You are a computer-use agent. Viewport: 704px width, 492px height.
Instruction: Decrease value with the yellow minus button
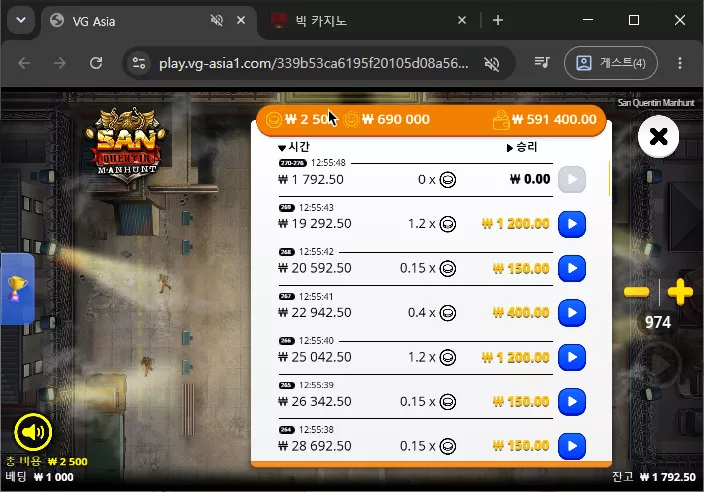click(637, 292)
